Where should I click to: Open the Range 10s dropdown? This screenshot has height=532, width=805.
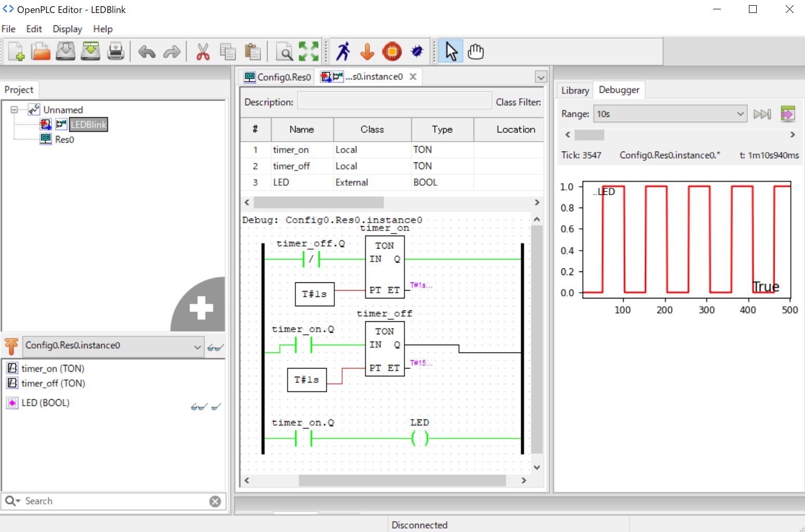point(669,114)
